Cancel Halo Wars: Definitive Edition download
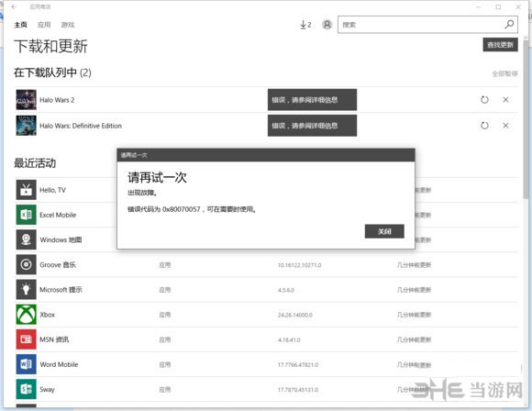Image resolution: width=532 pixels, height=411 pixels. 505,126
